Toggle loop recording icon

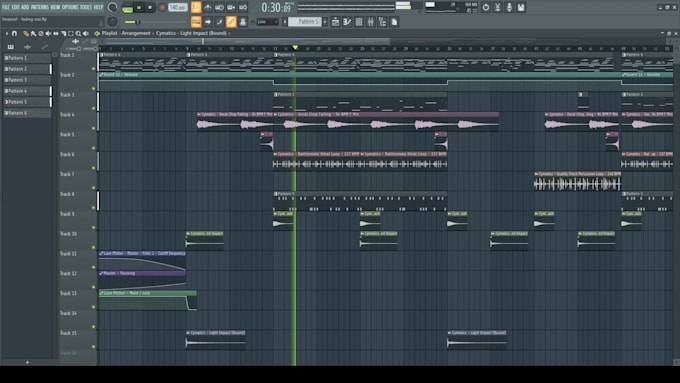[243, 7]
